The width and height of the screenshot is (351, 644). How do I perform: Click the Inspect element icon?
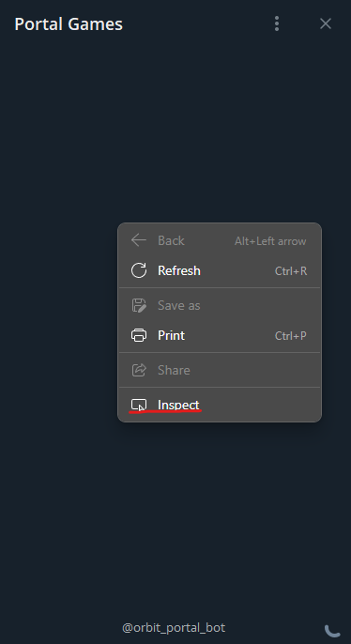pos(139,405)
